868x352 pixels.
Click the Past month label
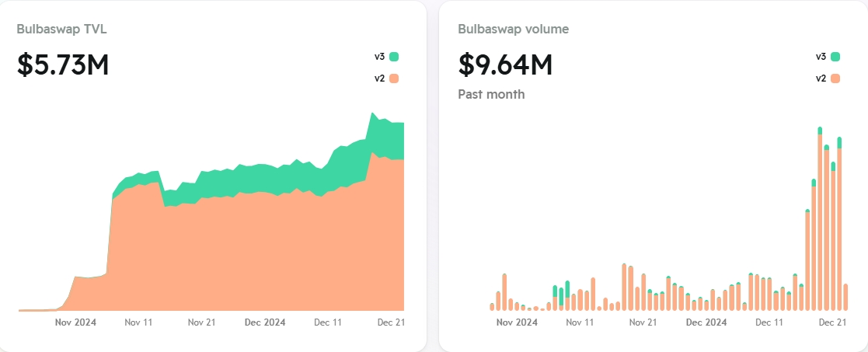coord(491,94)
